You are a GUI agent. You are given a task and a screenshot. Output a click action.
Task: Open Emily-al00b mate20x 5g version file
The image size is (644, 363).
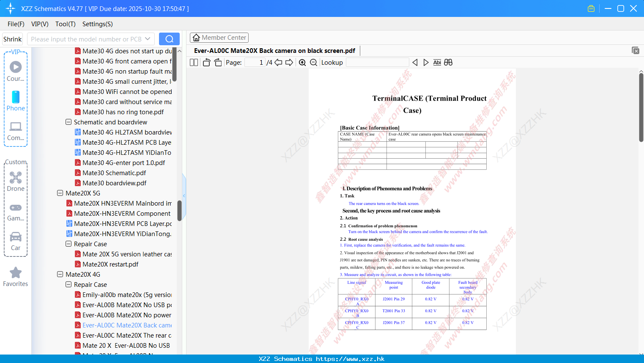tap(127, 294)
